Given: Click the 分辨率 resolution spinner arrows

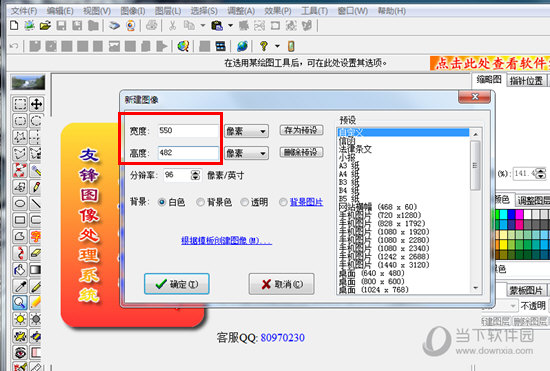Looking at the screenshot, I should click(x=195, y=175).
